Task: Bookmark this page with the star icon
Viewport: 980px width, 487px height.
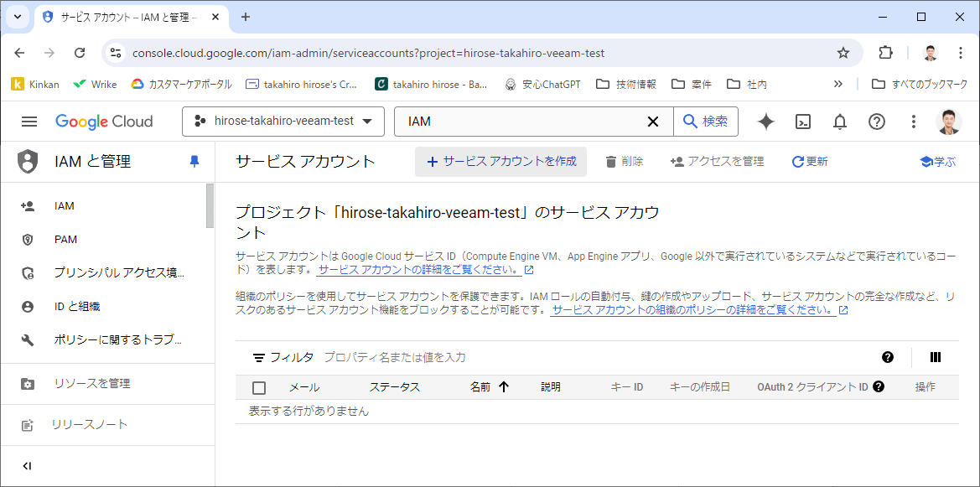Action: coord(843,53)
